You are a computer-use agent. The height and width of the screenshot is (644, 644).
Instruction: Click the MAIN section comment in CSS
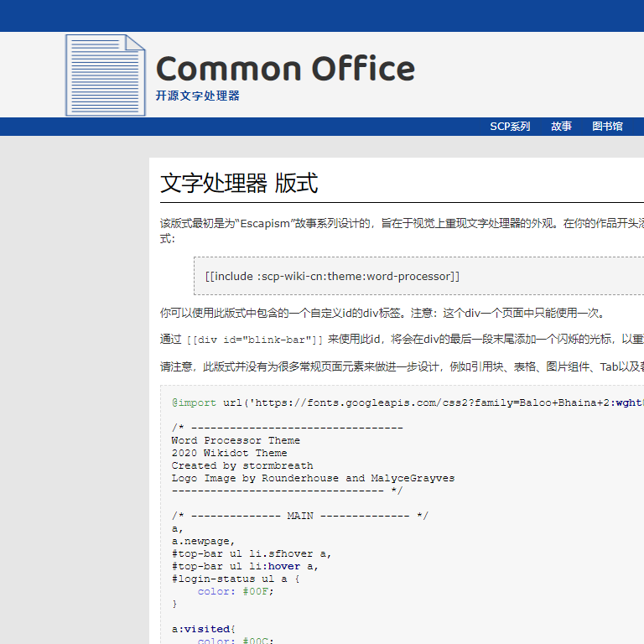tap(299, 516)
